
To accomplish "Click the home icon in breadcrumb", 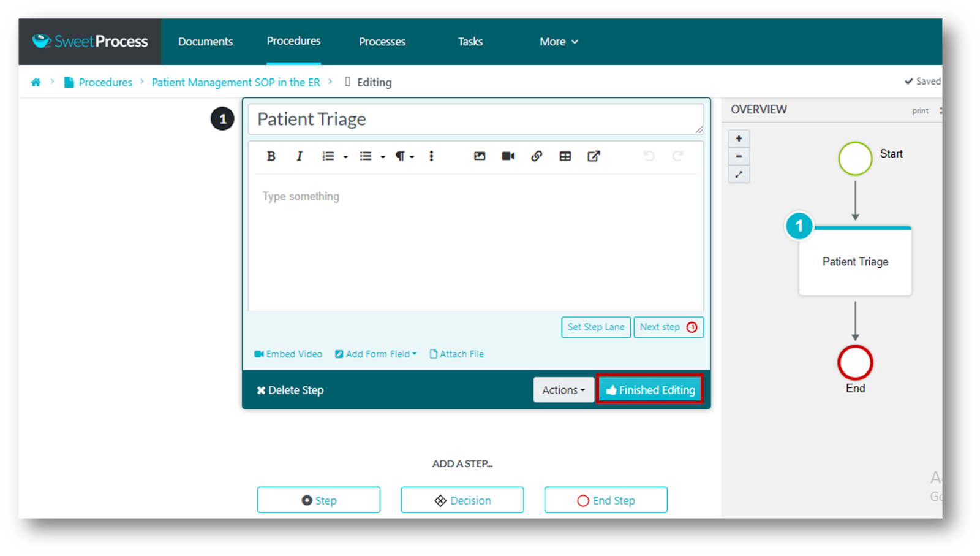I will point(36,82).
